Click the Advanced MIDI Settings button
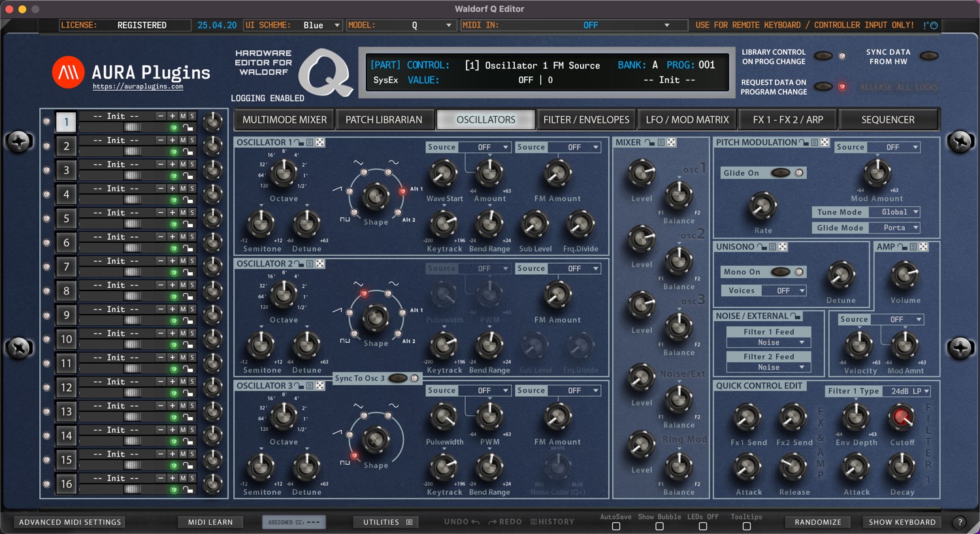 (x=70, y=522)
